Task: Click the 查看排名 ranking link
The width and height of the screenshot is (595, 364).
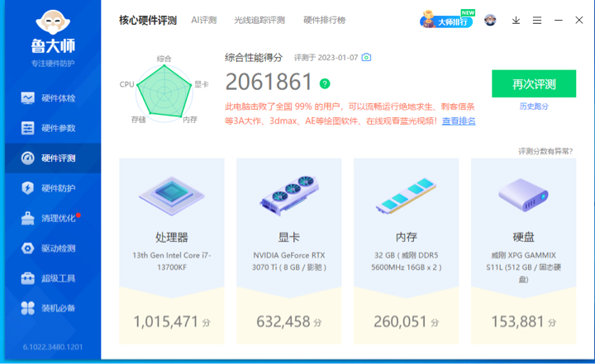Action: [458, 121]
